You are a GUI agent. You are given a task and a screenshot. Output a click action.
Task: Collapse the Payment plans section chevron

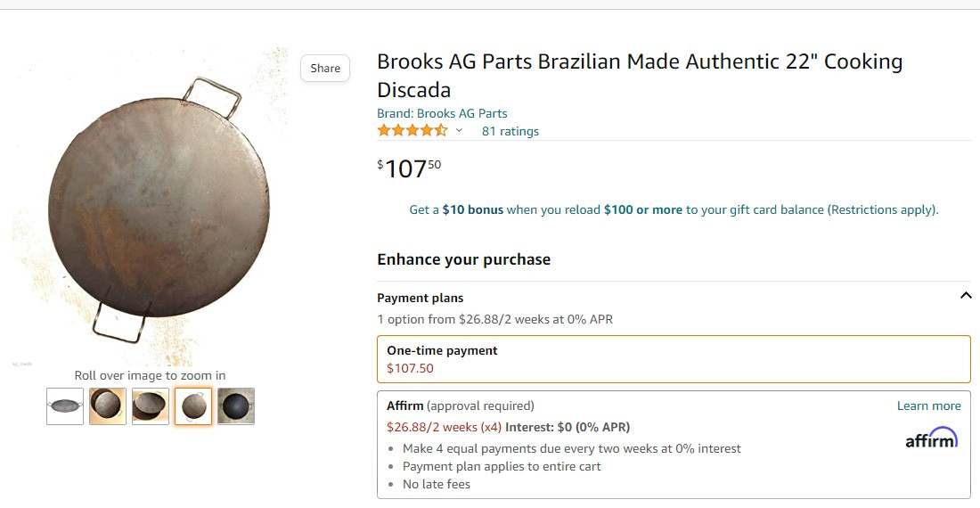pyautogui.click(x=965, y=296)
